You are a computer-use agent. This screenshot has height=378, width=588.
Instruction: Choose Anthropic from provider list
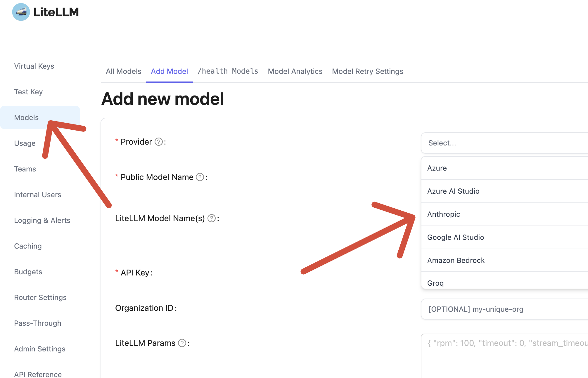444,214
